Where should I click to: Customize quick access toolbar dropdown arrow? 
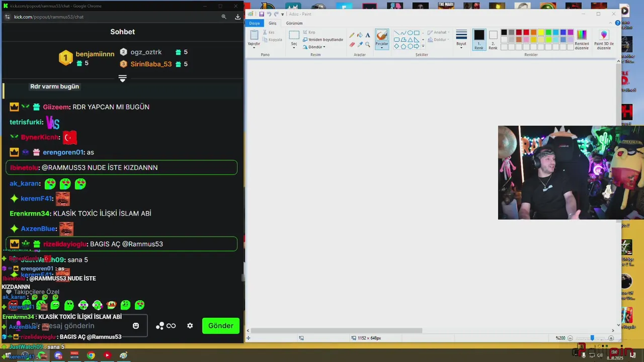point(282,14)
